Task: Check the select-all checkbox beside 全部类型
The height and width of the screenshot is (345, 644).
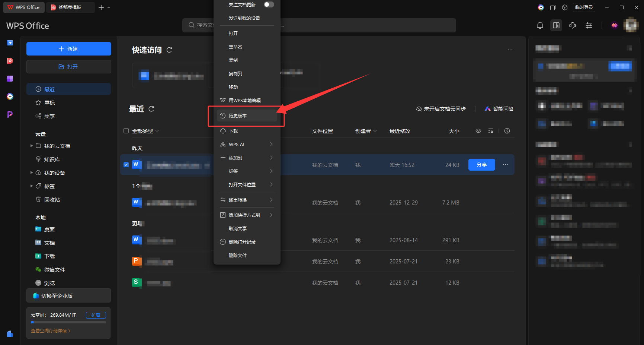Action: tap(126, 131)
